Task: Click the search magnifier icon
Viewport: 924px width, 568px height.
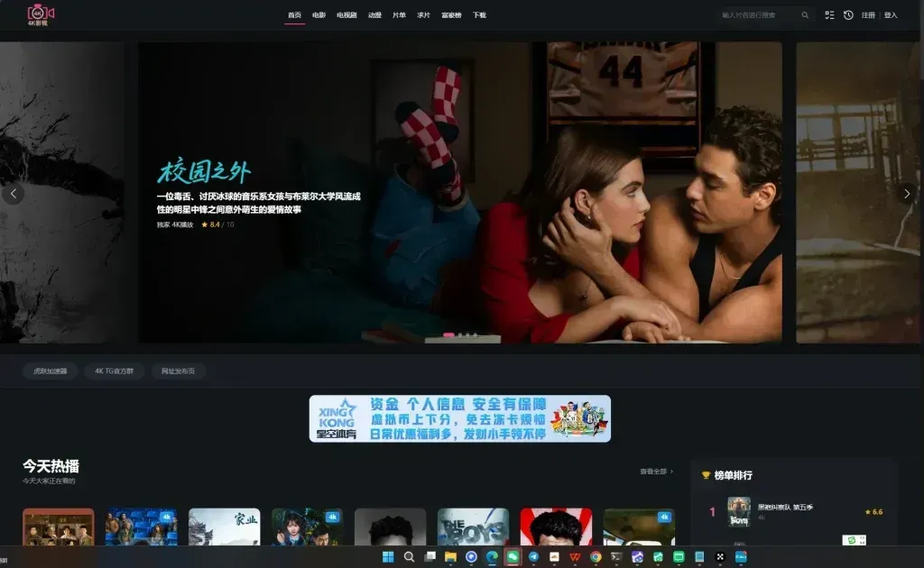Action: click(x=805, y=15)
